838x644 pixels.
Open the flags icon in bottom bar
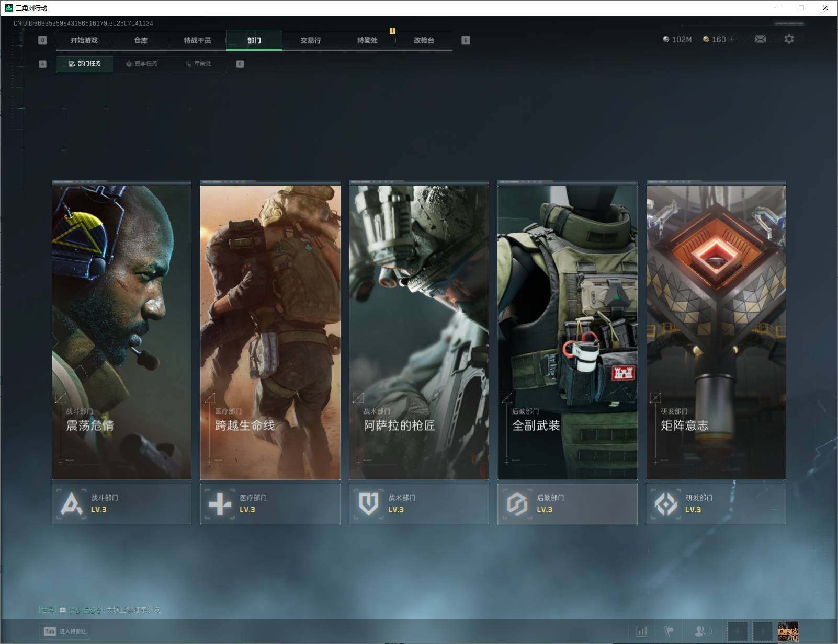(x=669, y=631)
